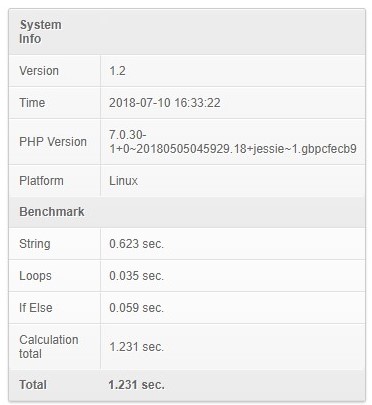Screen dimensions: 372x405
Task: Click the version value 1.2
Action: (x=117, y=71)
